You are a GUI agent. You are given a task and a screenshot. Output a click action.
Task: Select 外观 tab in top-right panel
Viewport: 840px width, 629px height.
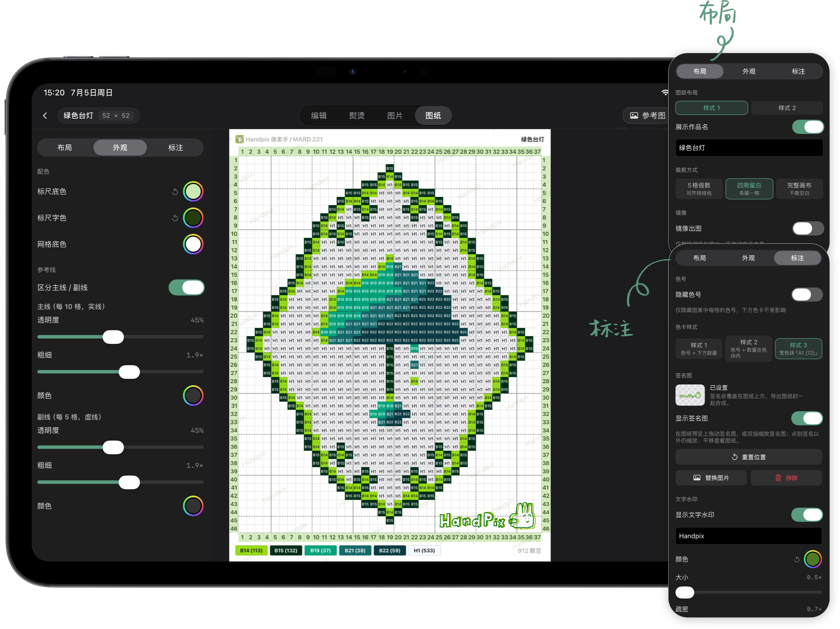pyautogui.click(x=749, y=72)
